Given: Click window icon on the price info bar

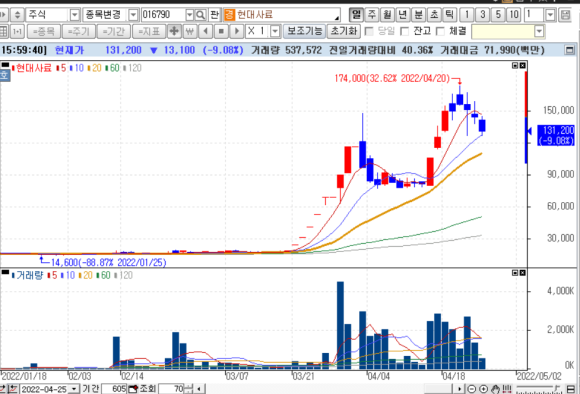Looking at the screenshot, I should (570, 50).
